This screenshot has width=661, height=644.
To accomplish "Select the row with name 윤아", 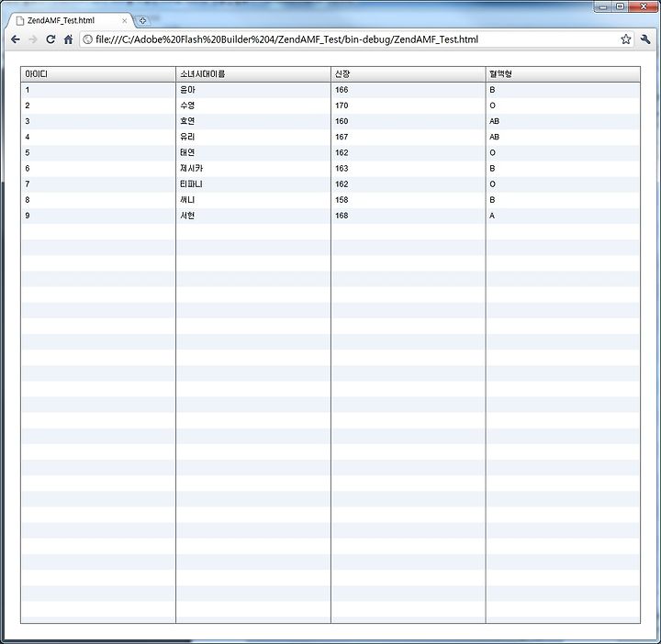I will tap(330, 90).
